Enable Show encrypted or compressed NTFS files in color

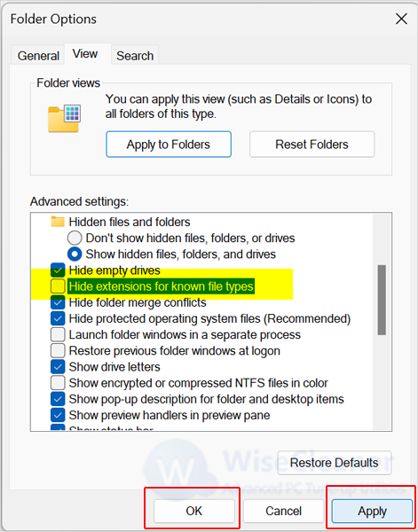(58, 383)
